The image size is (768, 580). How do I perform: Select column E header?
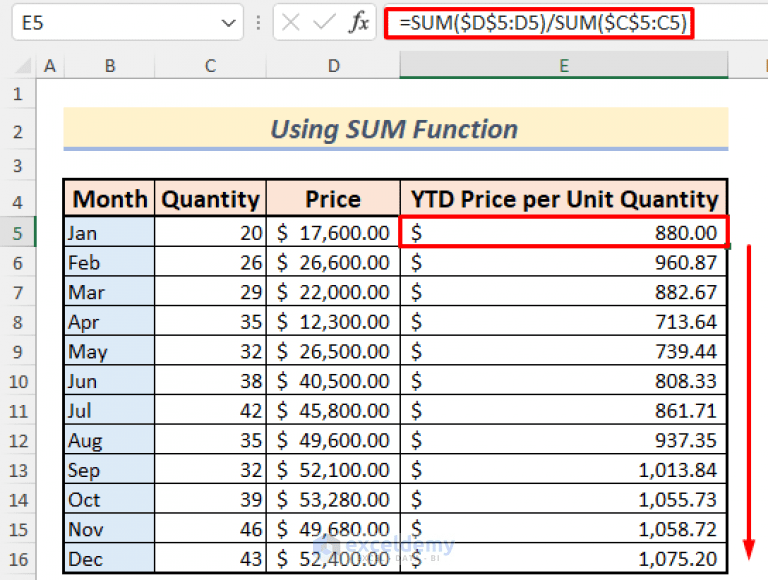[x=564, y=66]
